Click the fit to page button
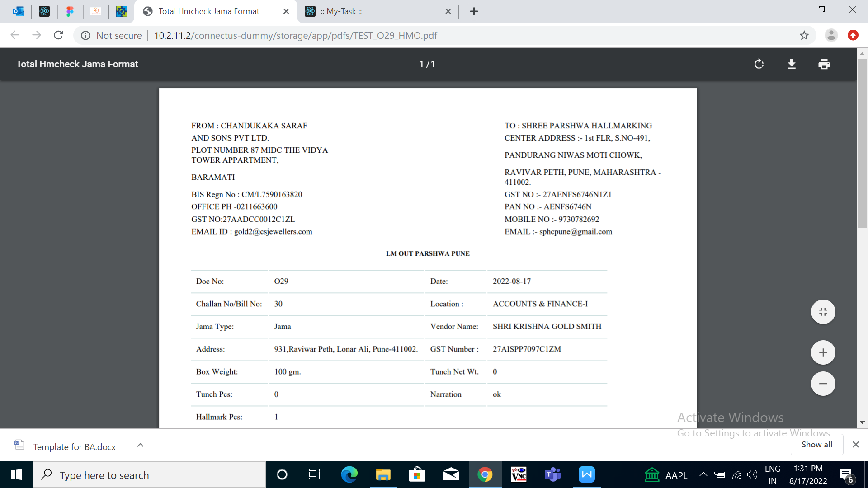Screen dimensions: 868x488 (823, 312)
